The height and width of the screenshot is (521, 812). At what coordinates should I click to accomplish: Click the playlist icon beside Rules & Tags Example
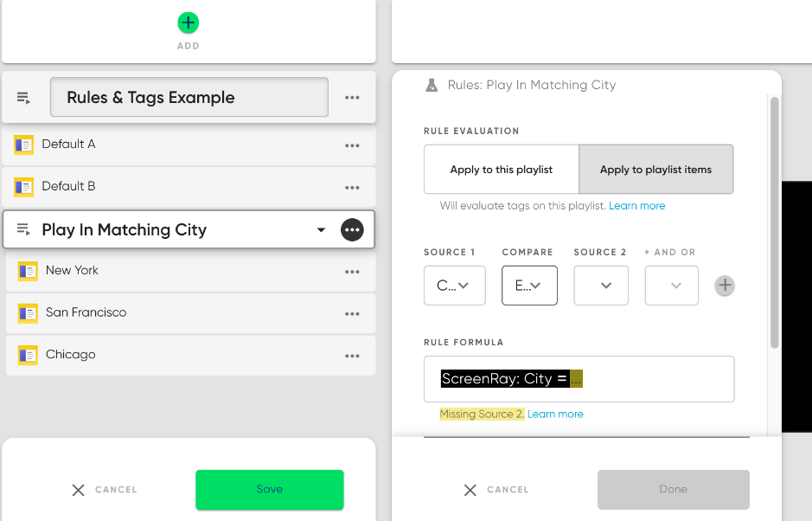tap(24, 98)
